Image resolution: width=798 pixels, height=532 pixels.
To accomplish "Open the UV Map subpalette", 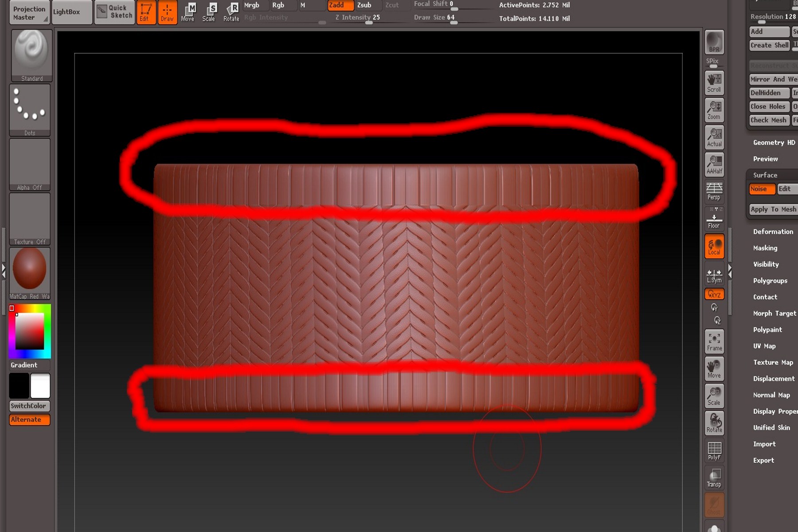I will click(x=764, y=346).
